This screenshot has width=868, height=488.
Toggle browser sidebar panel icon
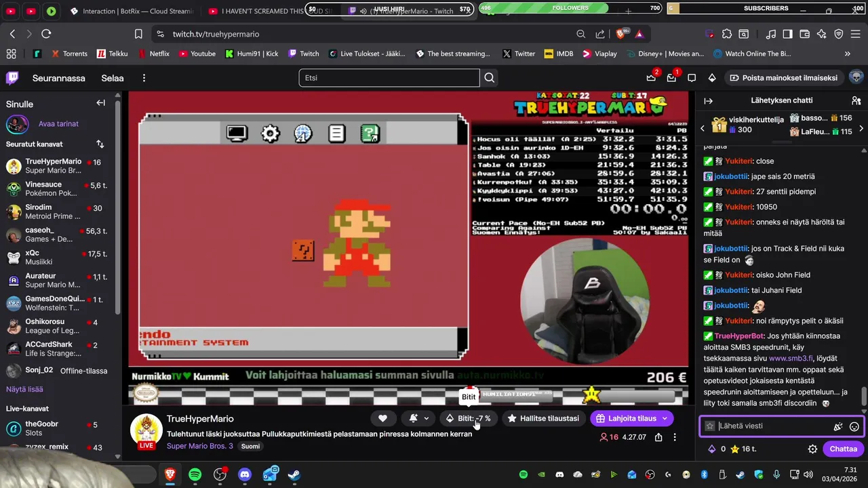(x=787, y=34)
